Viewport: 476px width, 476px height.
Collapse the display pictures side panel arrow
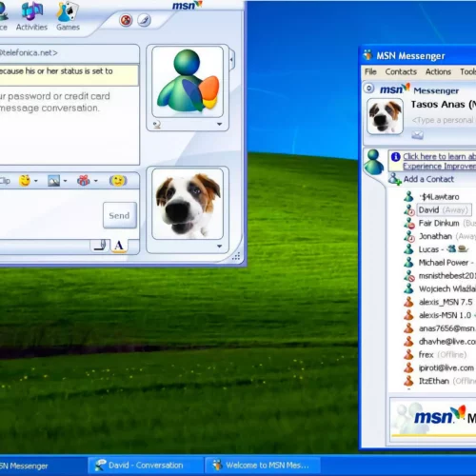(x=232, y=59)
